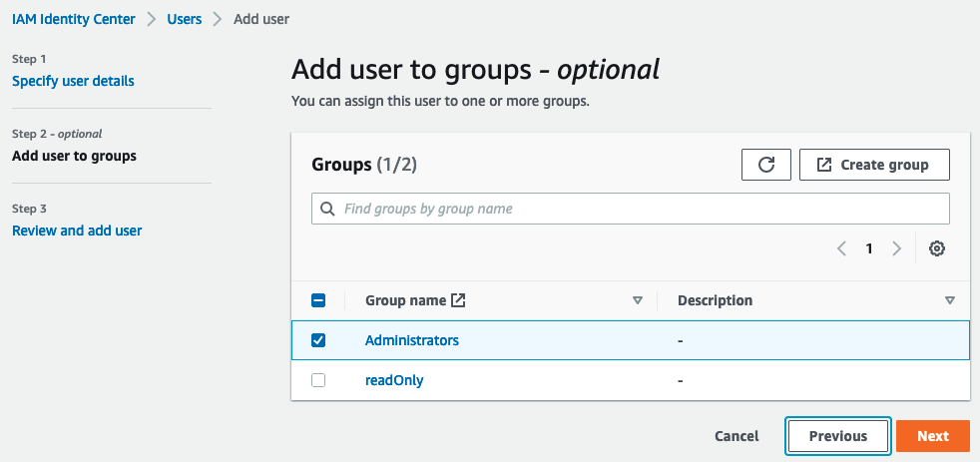Open IAM Identity Center breadcrumb
Image resolution: width=980 pixels, height=462 pixels.
pos(74,19)
